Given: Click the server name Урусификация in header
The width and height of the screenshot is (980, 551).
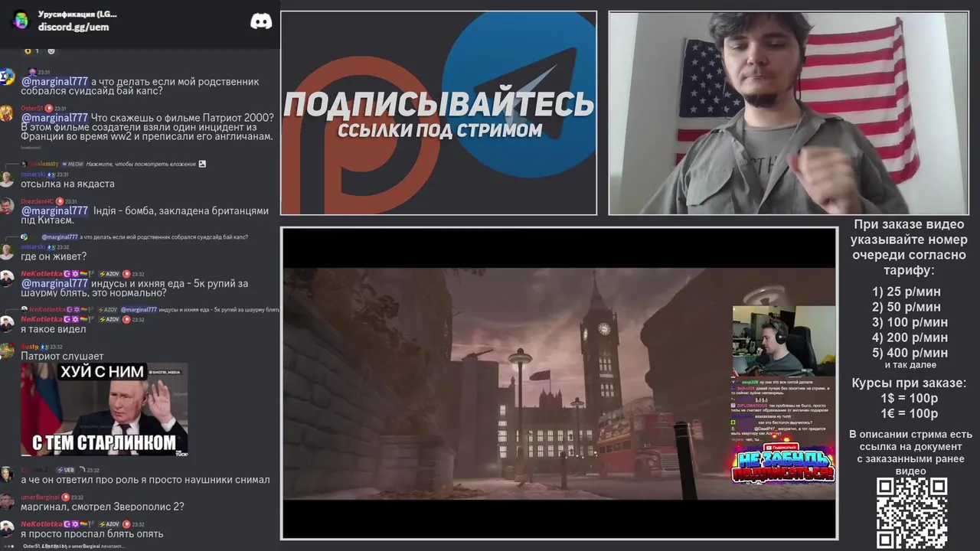Looking at the screenshot, I should pos(77,14).
